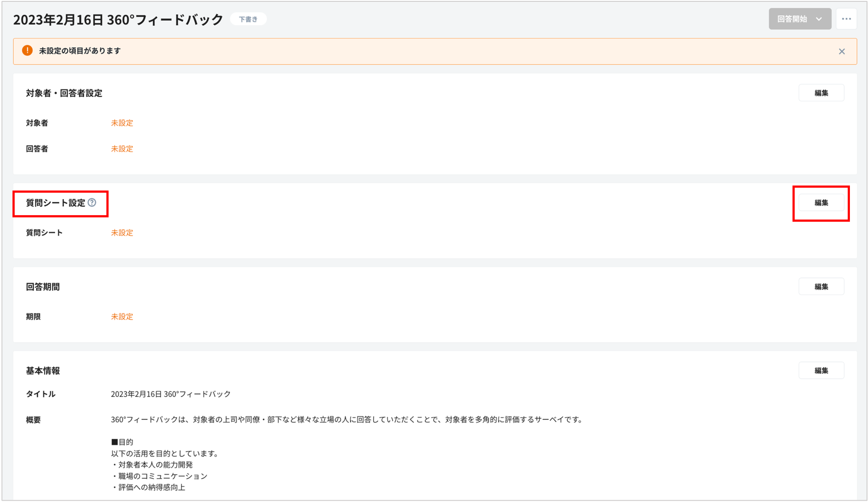Edit the 質問シート設定 section
Screen dimensions: 868x502
[x=821, y=203]
